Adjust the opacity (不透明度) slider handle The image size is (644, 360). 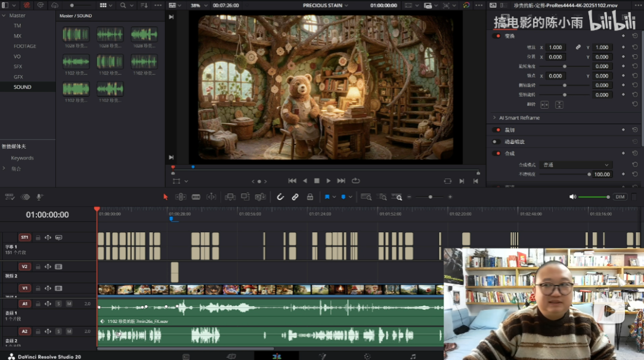[589, 174]
